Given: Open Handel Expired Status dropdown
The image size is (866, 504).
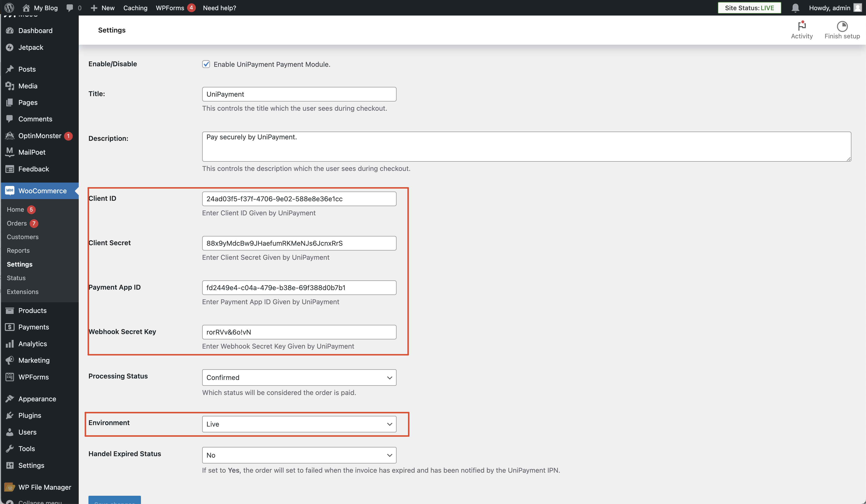Looking at the screenshot, I should click(299, 455).
